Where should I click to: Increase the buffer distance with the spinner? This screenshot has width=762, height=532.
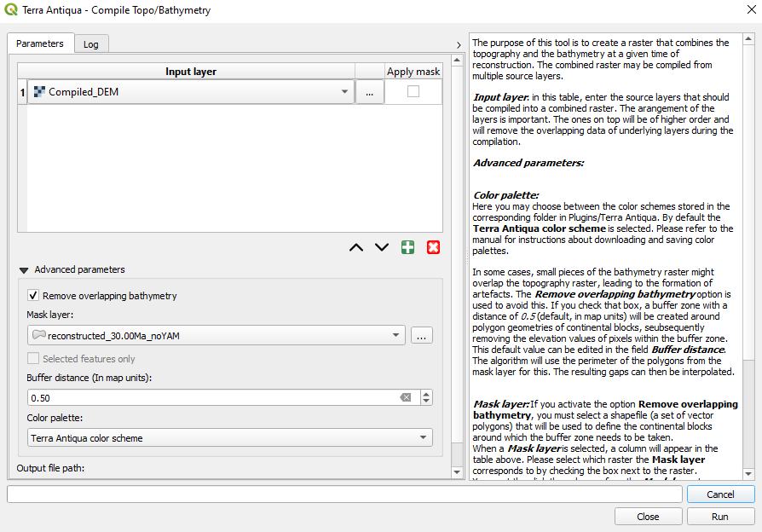[426, 394]
